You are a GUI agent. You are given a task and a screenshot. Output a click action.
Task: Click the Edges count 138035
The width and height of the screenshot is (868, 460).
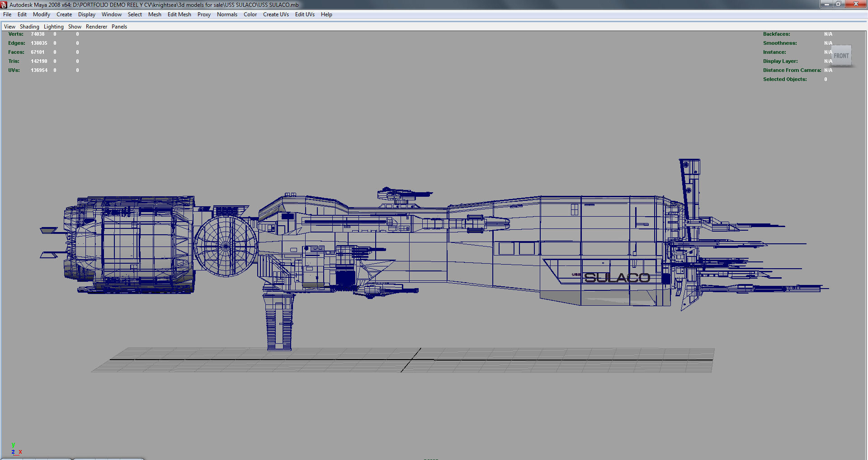click(x=39, y=43)
